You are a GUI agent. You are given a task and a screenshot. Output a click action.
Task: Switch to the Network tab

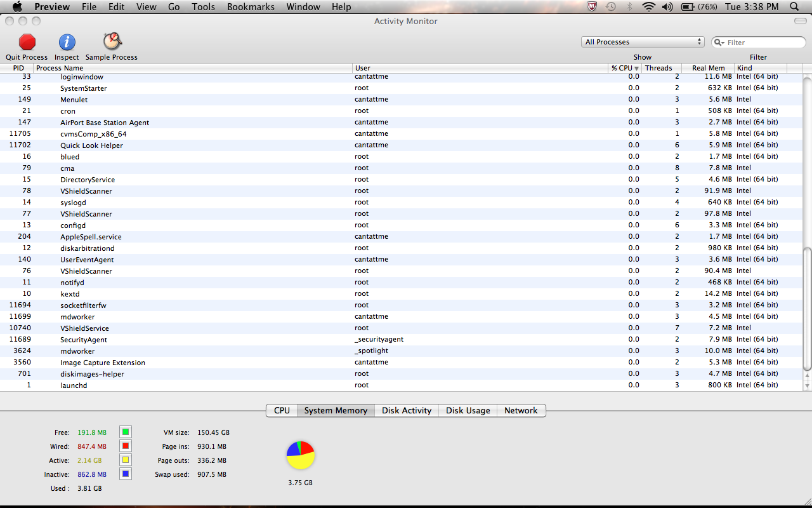point(521,410)
